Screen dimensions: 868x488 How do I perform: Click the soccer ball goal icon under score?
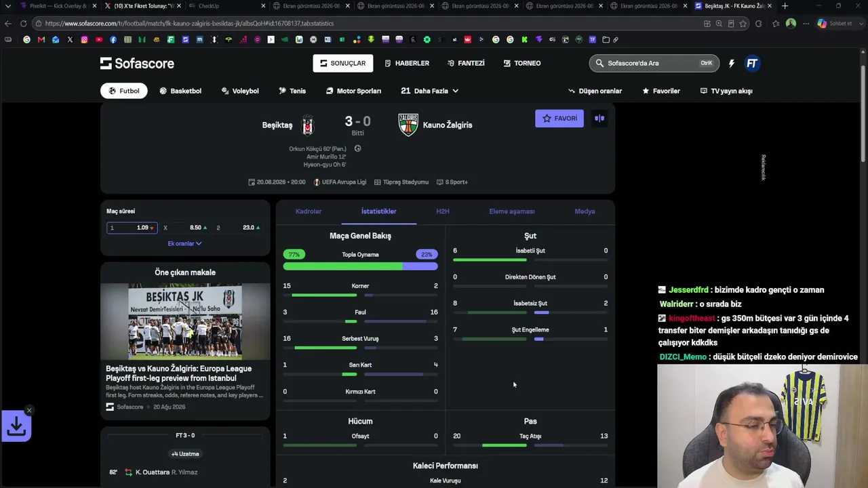tap(357, 148)
